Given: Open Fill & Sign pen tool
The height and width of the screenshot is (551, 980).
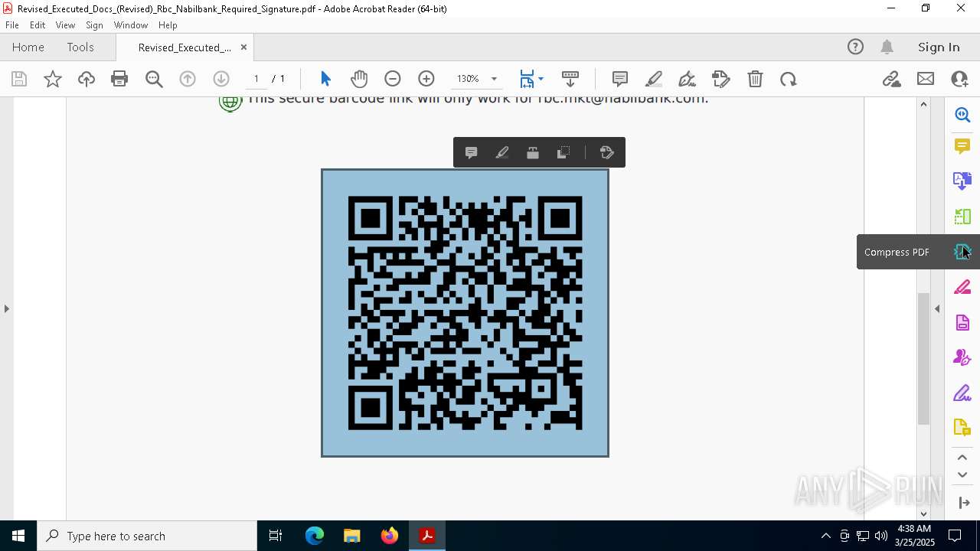Looking at the screenshot, I should (x=687, y=79).
